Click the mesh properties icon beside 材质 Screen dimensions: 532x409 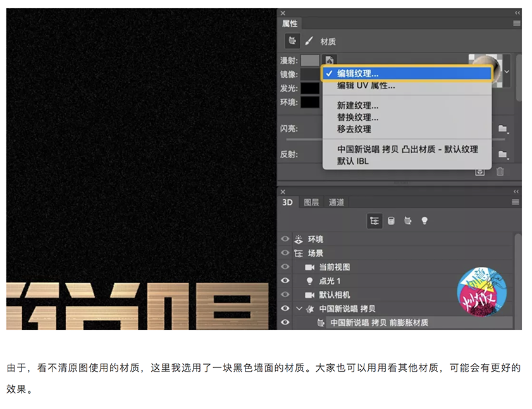click(292, 41)
